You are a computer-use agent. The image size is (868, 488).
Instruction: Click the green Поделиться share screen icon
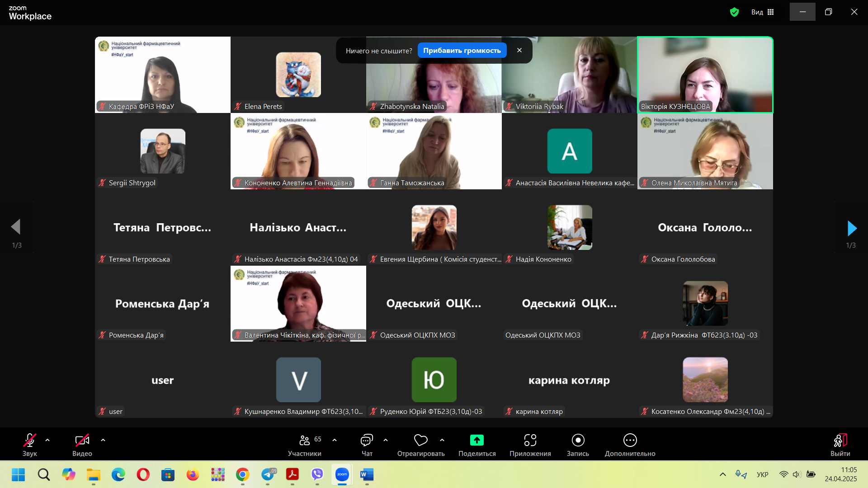click(477, 440)
